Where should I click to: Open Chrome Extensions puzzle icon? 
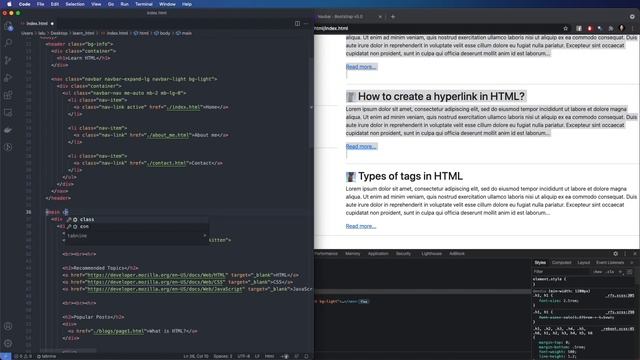click(x=611, y=28)
